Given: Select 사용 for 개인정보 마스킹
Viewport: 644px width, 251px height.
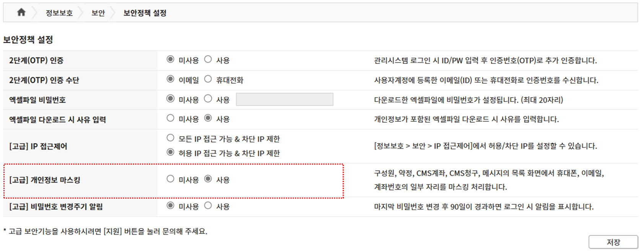Looking at the screenshot, I should click(x=208, y=179).
